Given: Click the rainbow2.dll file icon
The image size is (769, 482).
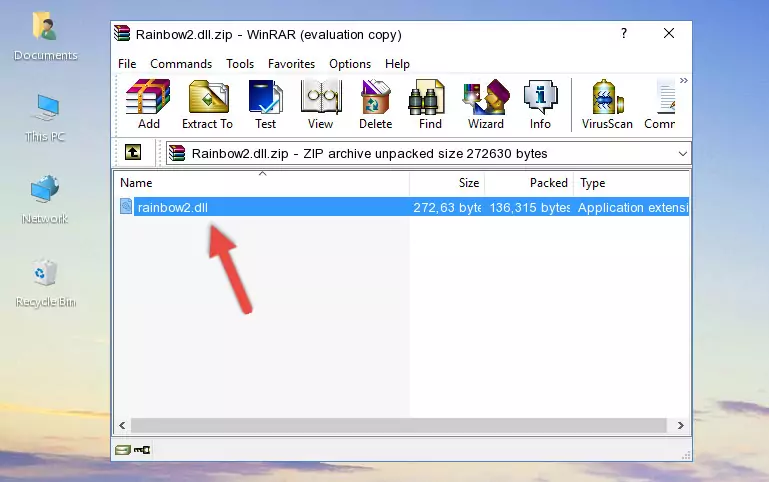Looking at the screenshot, I should (126, 206).
